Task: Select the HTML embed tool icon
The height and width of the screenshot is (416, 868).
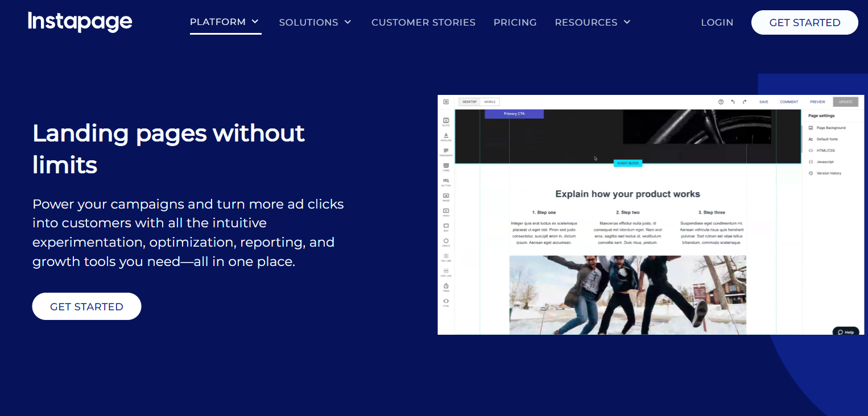Action: [446, 302]
